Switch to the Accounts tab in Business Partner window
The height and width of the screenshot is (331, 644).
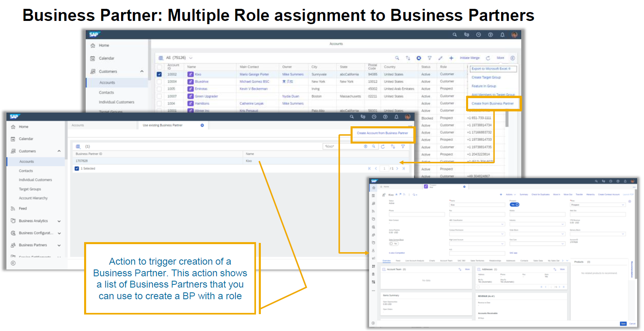[78, 125]
